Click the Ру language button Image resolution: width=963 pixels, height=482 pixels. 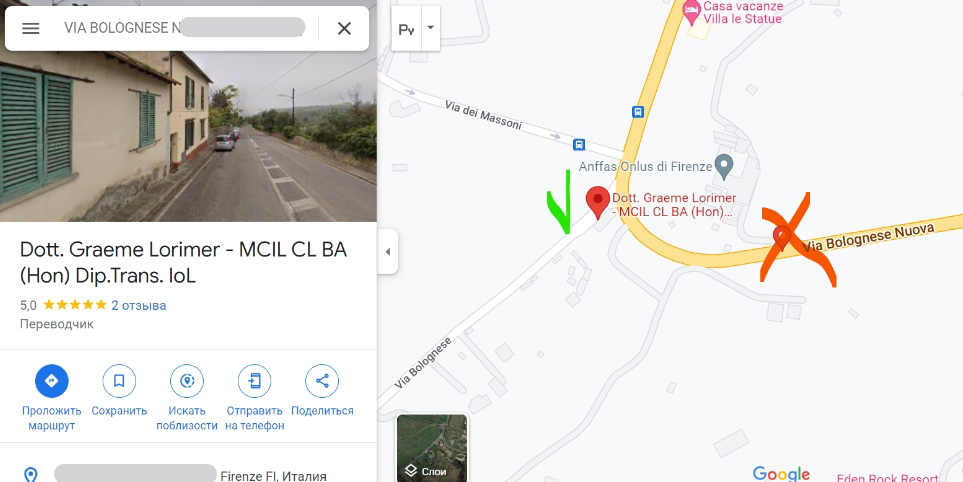pos(407,28)
